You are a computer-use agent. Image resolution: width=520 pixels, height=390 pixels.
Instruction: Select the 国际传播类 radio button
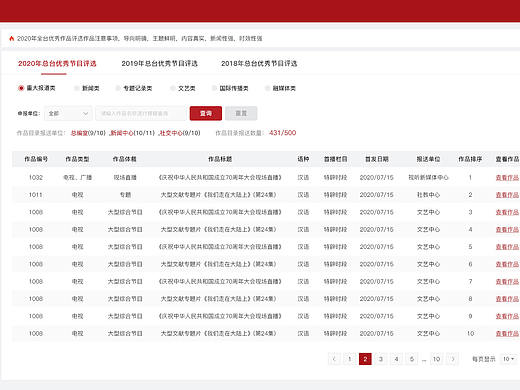pos(214,88)
